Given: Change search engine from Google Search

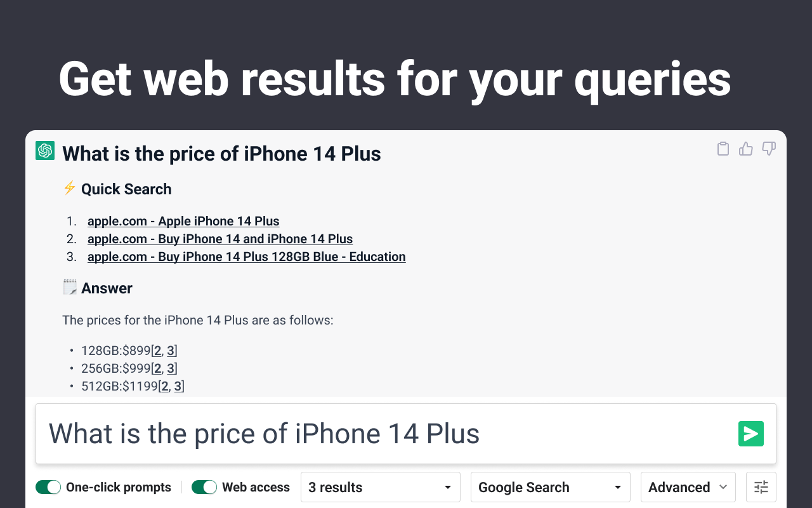Looking at the screenshot, I should [549, 487].
